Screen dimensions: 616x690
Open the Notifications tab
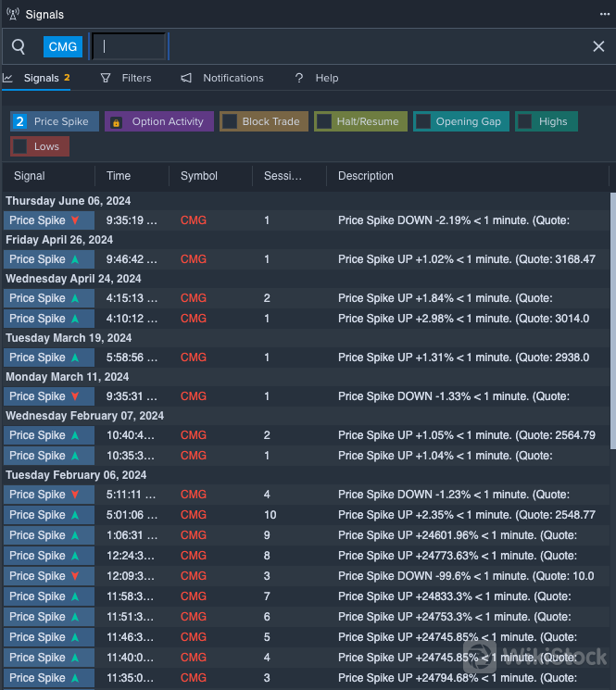click(x=233, y=79)
